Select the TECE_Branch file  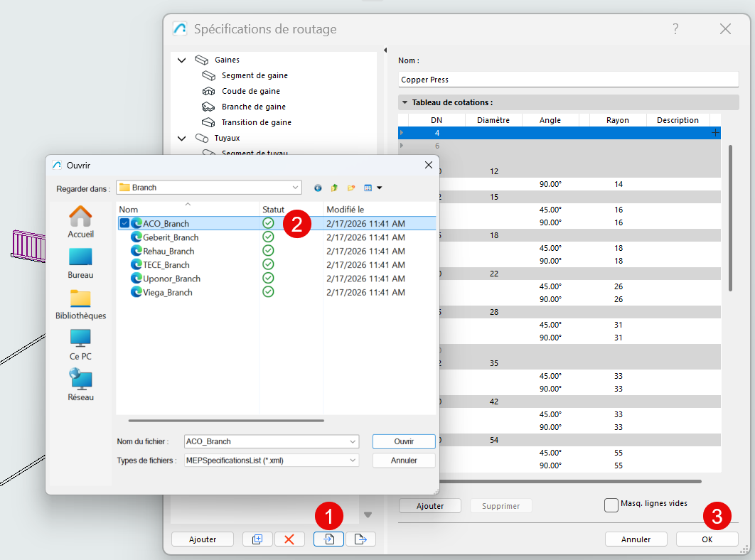tap(166, 265)
